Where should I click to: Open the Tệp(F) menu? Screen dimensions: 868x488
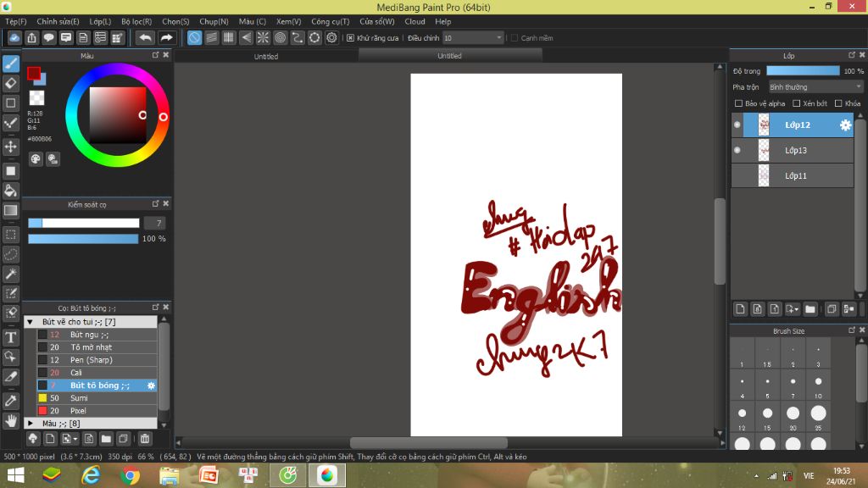click(x=16, y=21)
